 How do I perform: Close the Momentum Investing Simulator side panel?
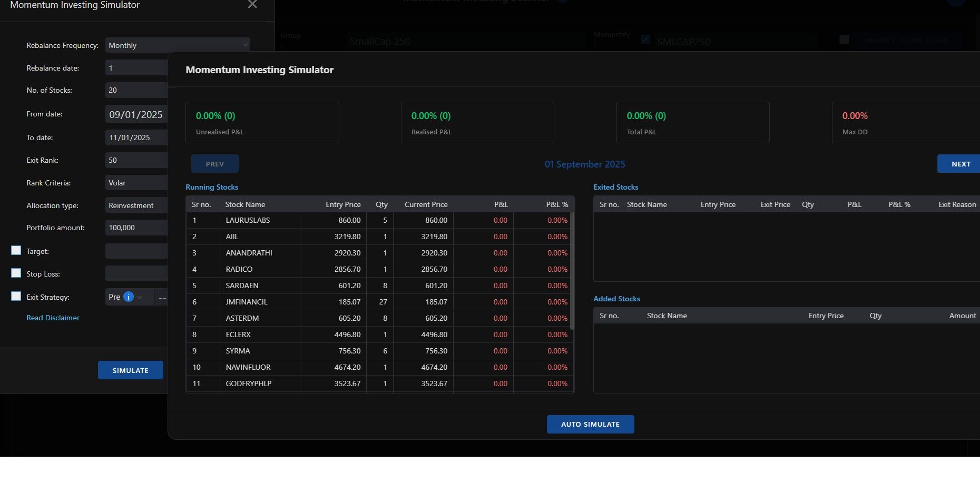coord(252,5)
